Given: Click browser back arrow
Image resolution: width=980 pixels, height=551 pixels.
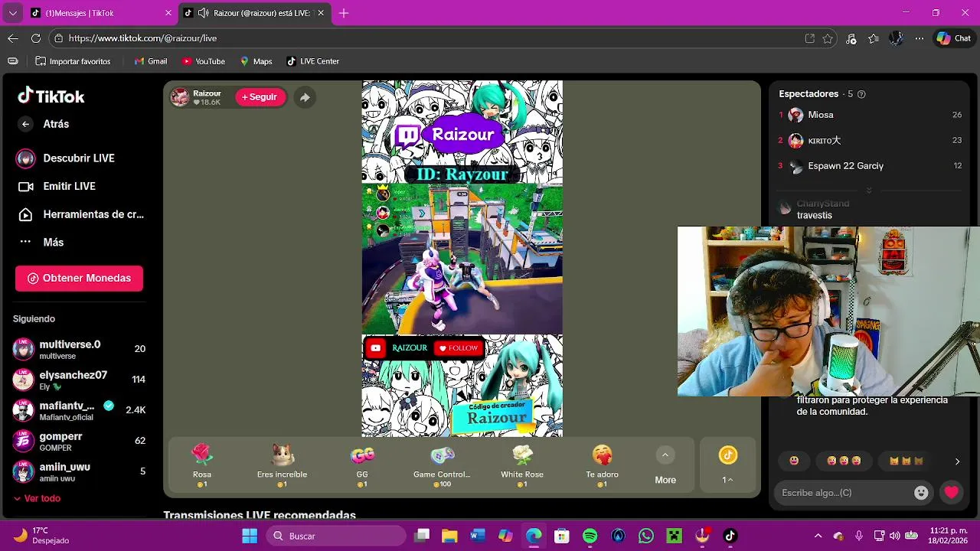Looking at the screenshot, I should [x=13, y=38].
